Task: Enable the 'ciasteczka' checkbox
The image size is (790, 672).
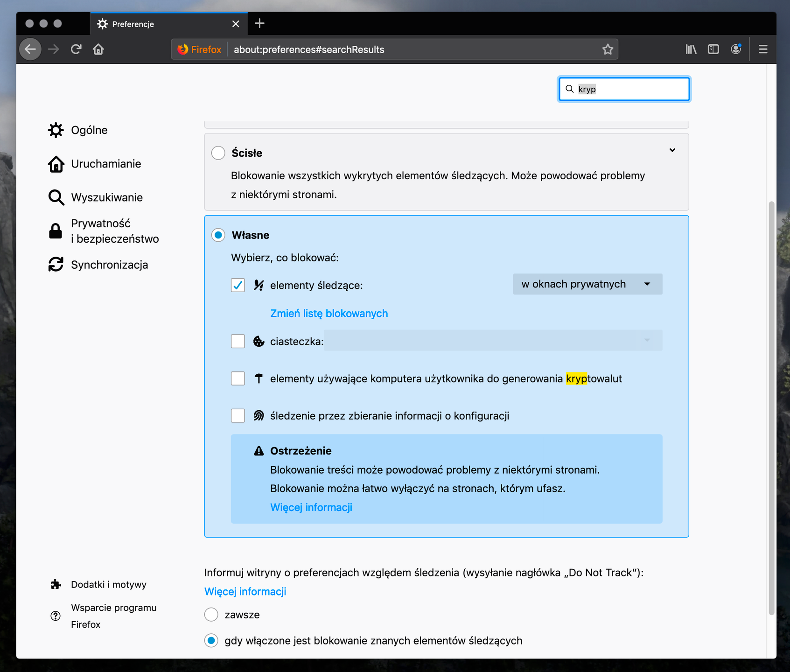Action: coord(238,341)
